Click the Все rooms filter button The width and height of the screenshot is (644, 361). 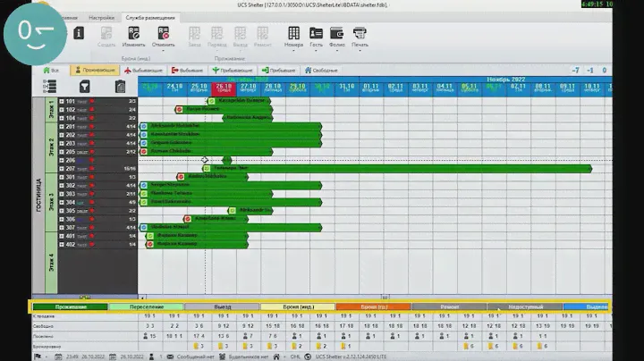point(51,70)
